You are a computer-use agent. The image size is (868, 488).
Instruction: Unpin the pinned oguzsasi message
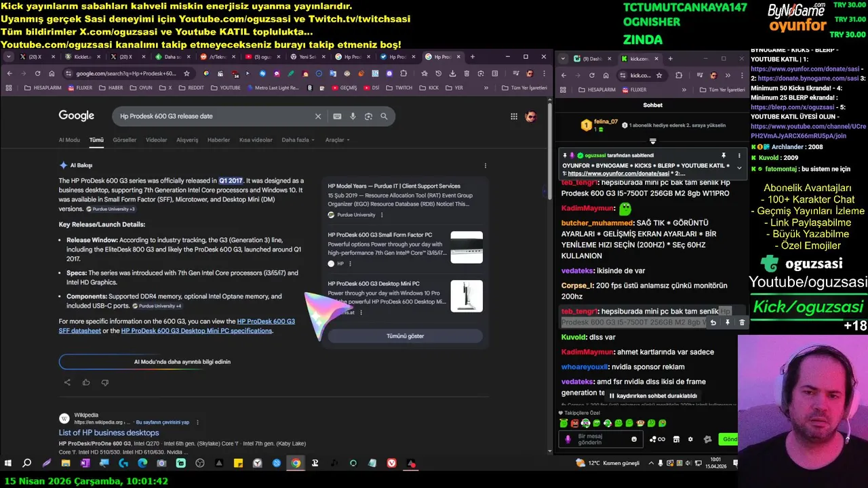pyautogui.click(x=724, y=155)
